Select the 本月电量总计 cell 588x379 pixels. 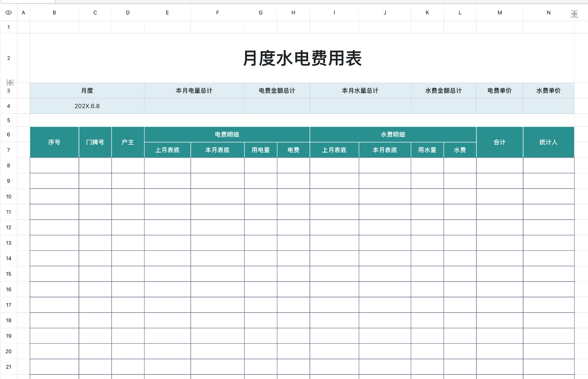(194, 90)
